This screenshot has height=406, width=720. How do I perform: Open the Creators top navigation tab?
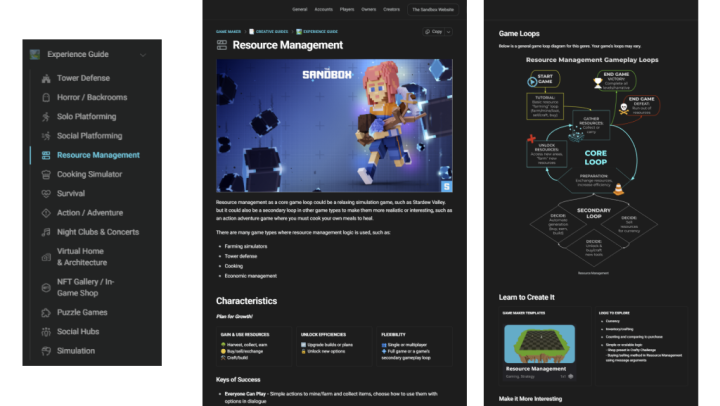pyautogui.click(x=392, y=9)
